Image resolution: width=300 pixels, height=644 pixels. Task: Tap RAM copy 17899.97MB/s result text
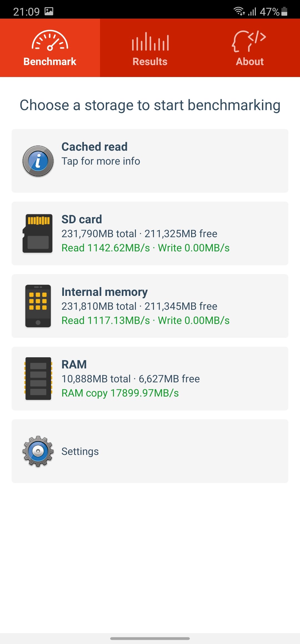pos(120,393)
